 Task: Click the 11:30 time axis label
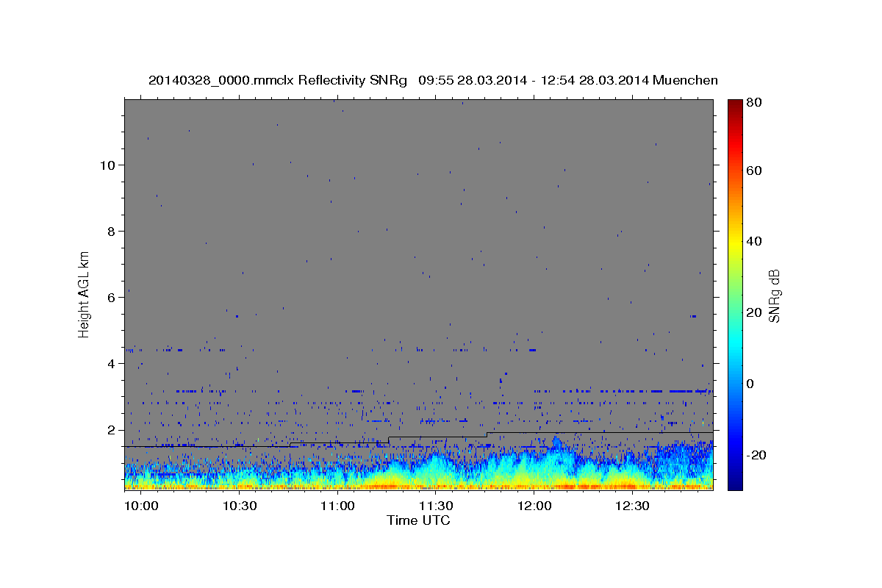coord(436,506)
